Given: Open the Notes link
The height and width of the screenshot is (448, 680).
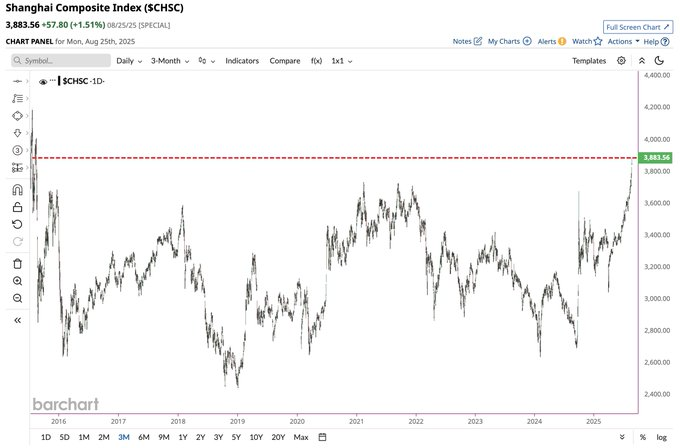Looking at the screenshot, I should pos(467,42).
